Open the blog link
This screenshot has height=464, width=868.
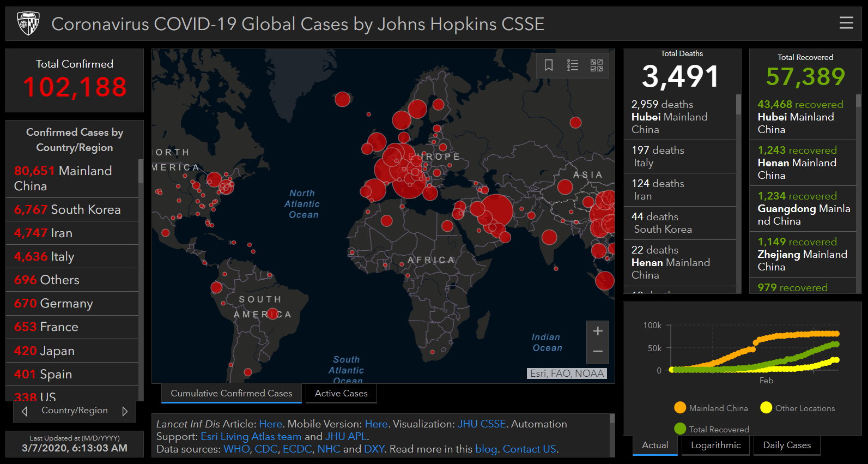pos(486,449)
